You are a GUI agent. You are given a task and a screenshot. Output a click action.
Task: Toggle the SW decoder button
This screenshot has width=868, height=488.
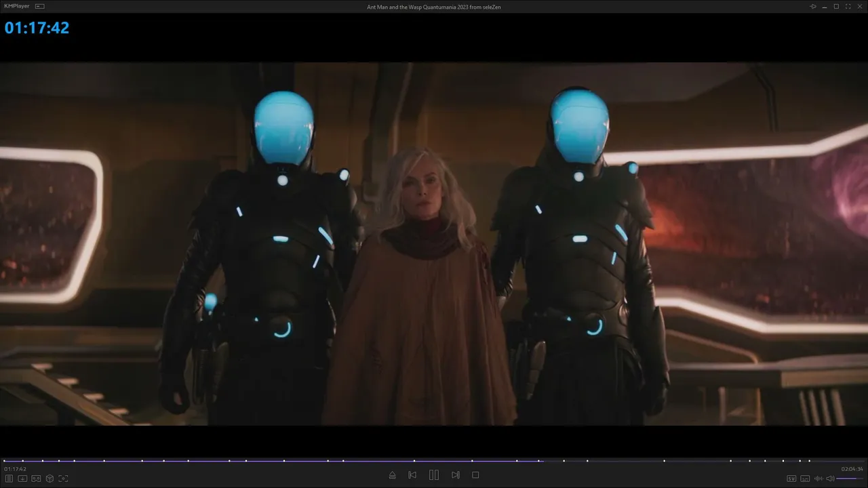tap(791, 479)
